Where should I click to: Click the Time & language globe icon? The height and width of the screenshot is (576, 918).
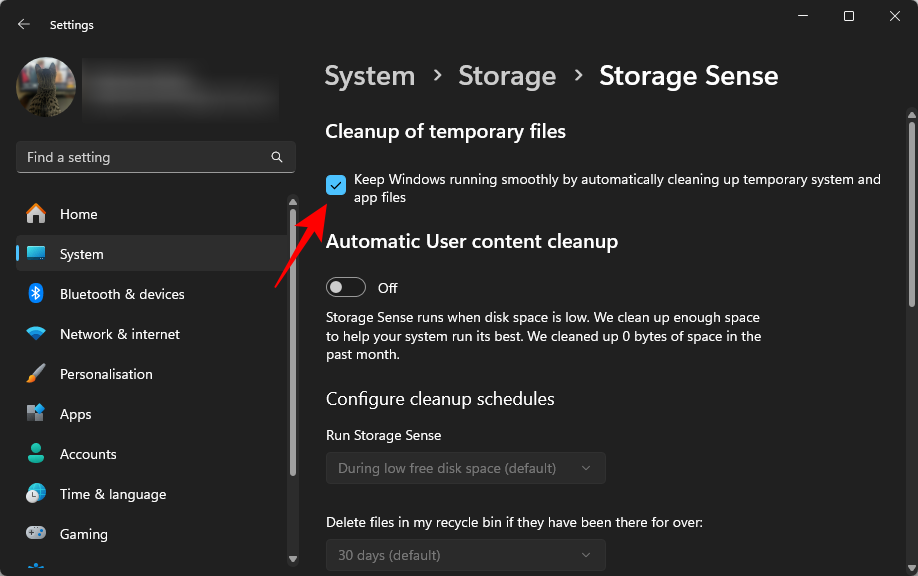point(36,494)
